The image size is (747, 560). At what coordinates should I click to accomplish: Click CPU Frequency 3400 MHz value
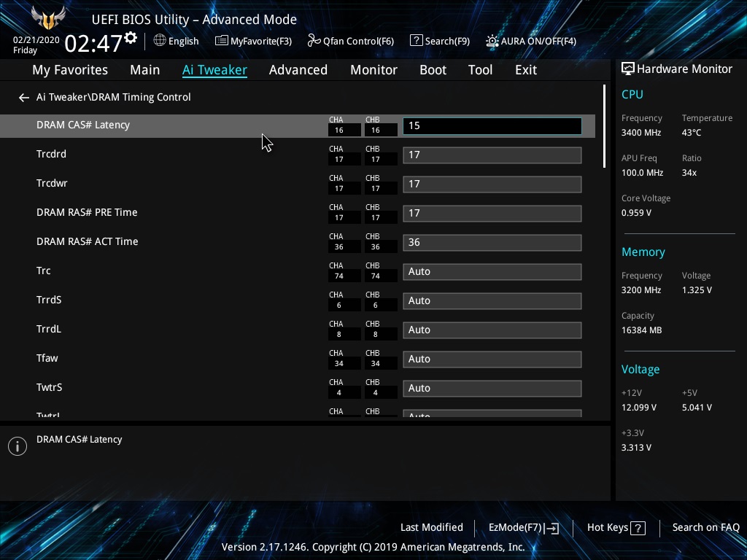pos(641,133)
